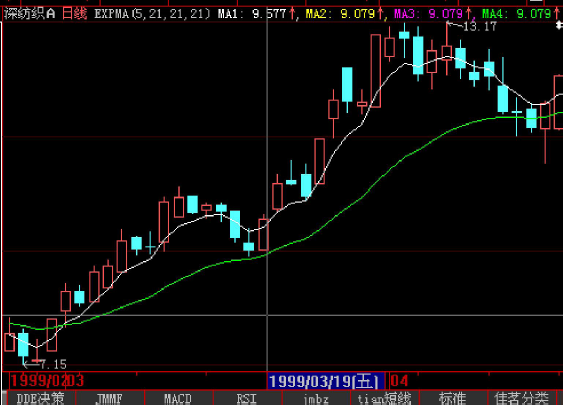Open the DDE决策 indicator tab
This screenshot has height=406, width=564.
click(x=40, y=398)
